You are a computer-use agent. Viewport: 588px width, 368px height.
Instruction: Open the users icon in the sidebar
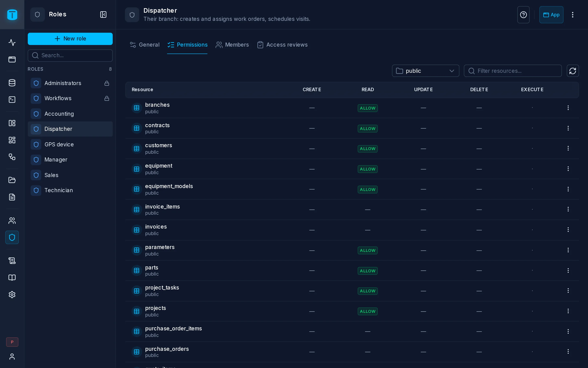(x=12, y=221)
